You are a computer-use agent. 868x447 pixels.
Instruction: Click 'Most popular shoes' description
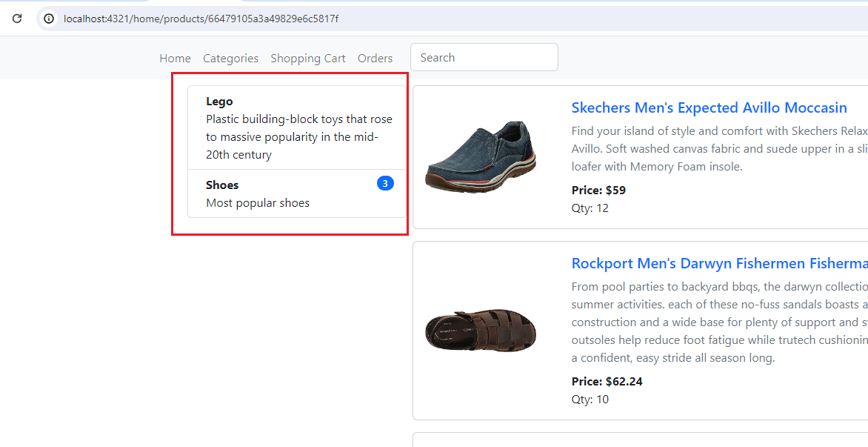click(258, 202)
